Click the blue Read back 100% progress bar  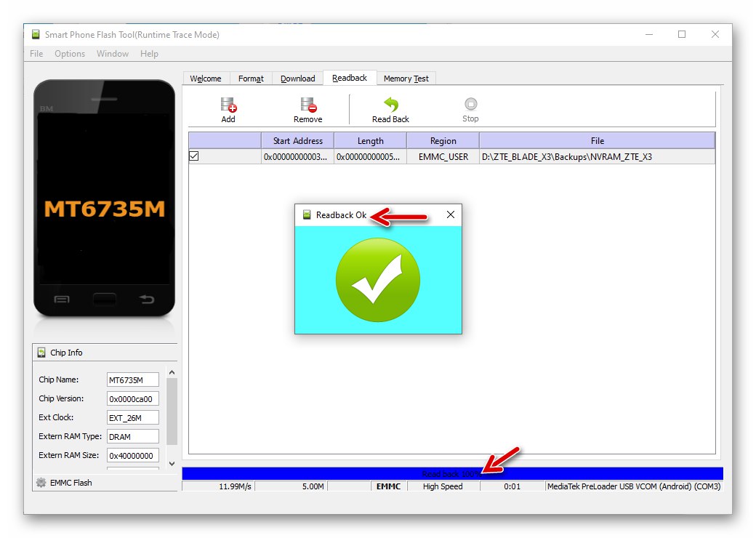(452, 473)
